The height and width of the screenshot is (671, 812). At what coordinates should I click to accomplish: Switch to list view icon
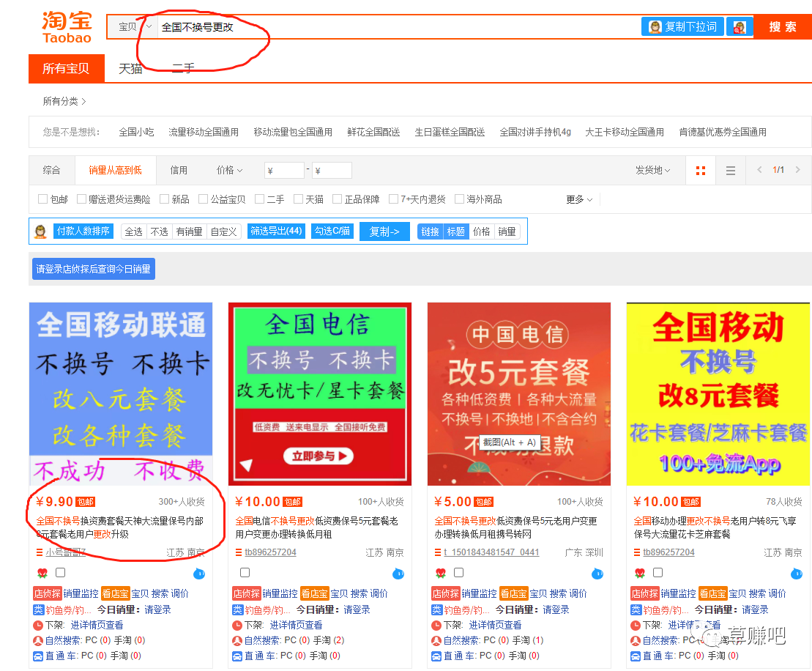coord(730,171)
